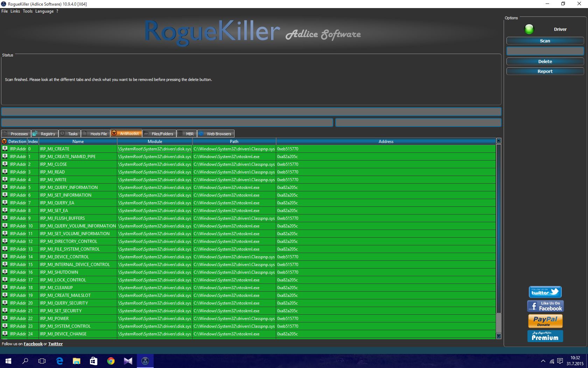The width and height of the screenshot is (588, 368).
Task: Switch to the Registry tab
Action: [44, 134]
